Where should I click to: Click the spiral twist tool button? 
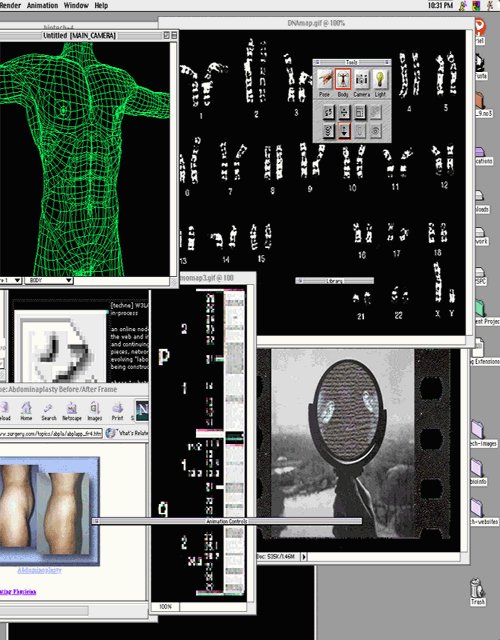329,131
